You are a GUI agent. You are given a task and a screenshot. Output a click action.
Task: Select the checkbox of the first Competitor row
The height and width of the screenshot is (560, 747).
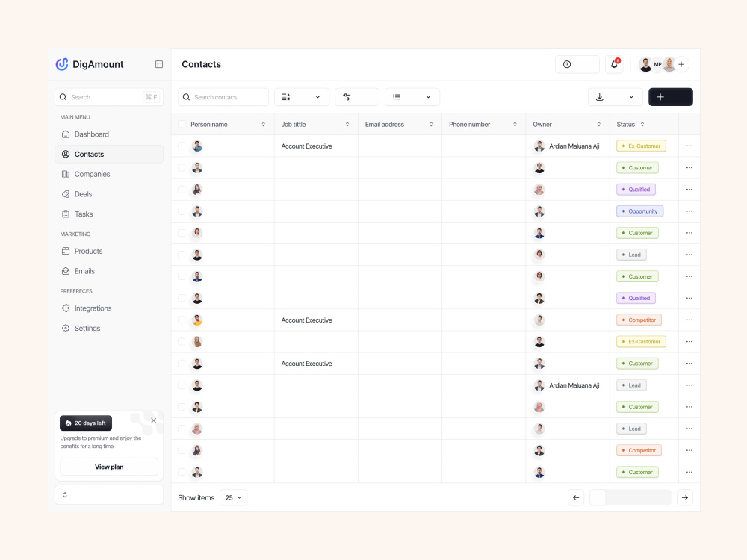(x=182, y=320)
